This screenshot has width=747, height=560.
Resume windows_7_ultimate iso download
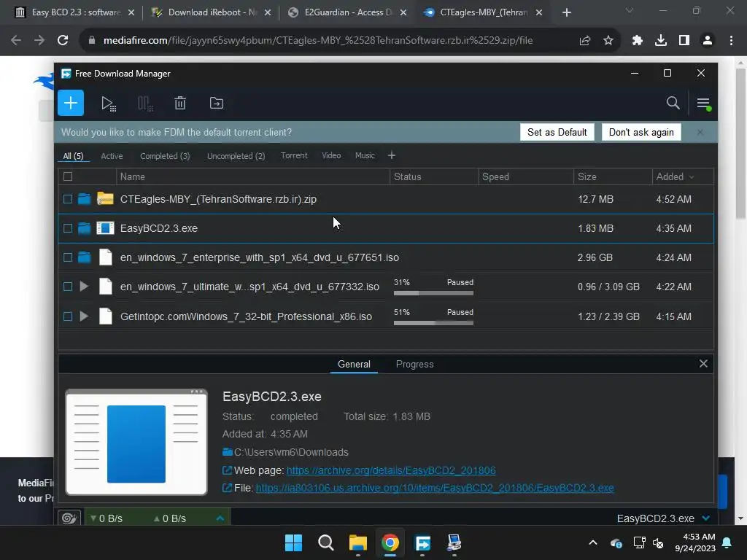coord(84,287)
